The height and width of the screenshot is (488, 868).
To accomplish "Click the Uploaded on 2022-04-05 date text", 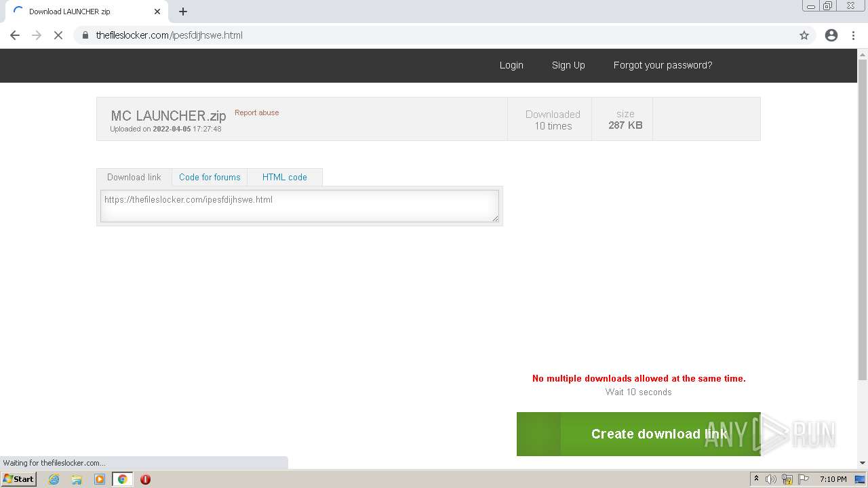I will click(165, 129).
